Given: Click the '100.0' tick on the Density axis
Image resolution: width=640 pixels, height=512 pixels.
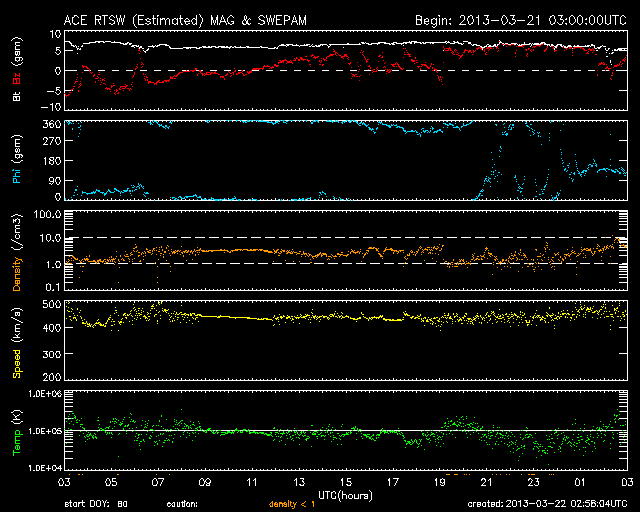Looking at the screenshot, I should 47,214.
